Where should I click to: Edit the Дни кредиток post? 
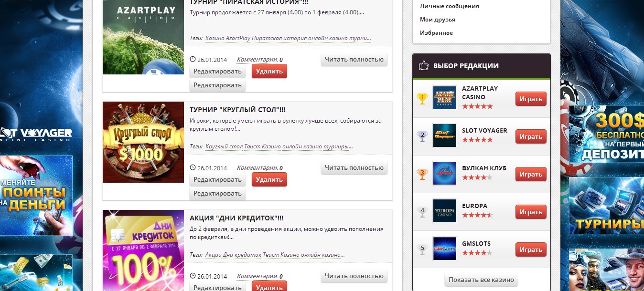[218, 287]
